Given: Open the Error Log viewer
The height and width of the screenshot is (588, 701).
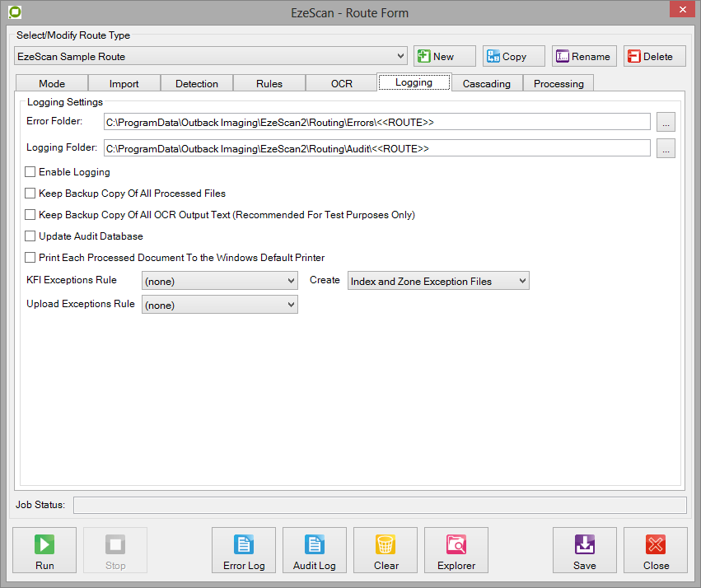Looking at the screenshot, I should point(244,550).
